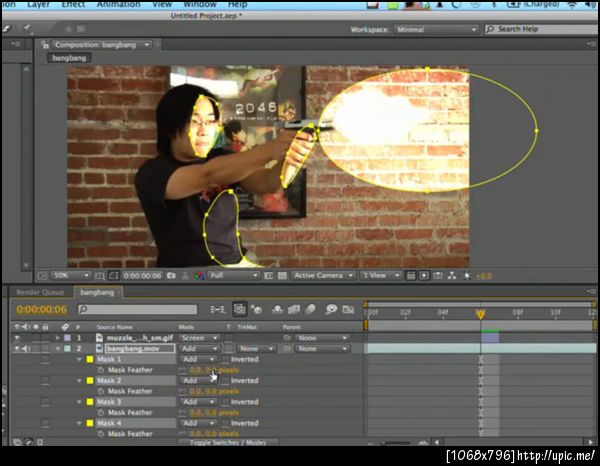Select the bangbang timeline tab
The height and width of the screenshot is (466, 600).
97,292
